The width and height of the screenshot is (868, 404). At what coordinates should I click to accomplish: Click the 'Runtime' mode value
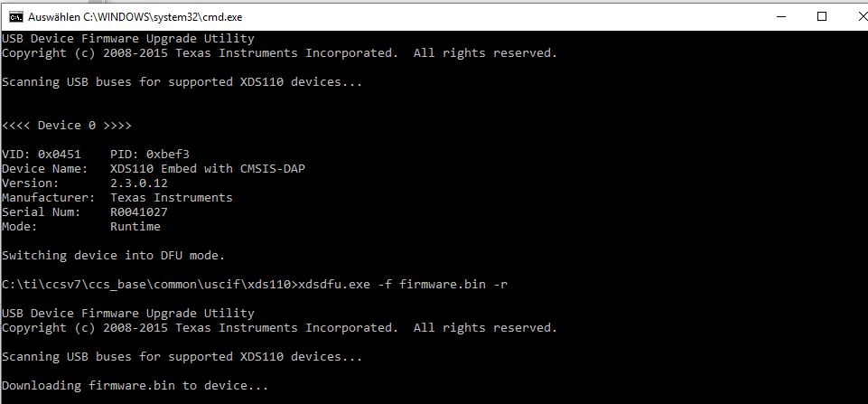point(135,227)
